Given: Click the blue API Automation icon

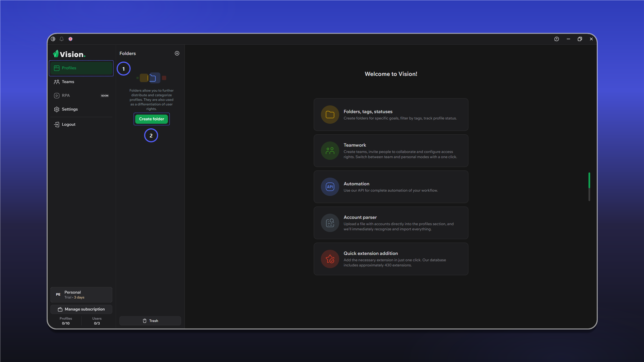Looking at the screenshot, I should pos(330,187).
